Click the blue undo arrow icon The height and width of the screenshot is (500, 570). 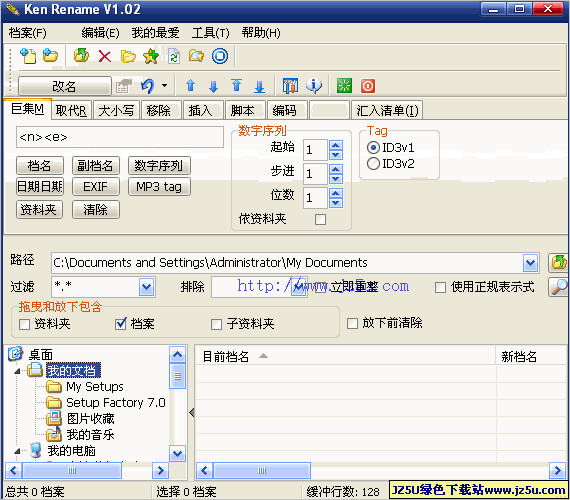pyautogui.click(x=147, y=86)
